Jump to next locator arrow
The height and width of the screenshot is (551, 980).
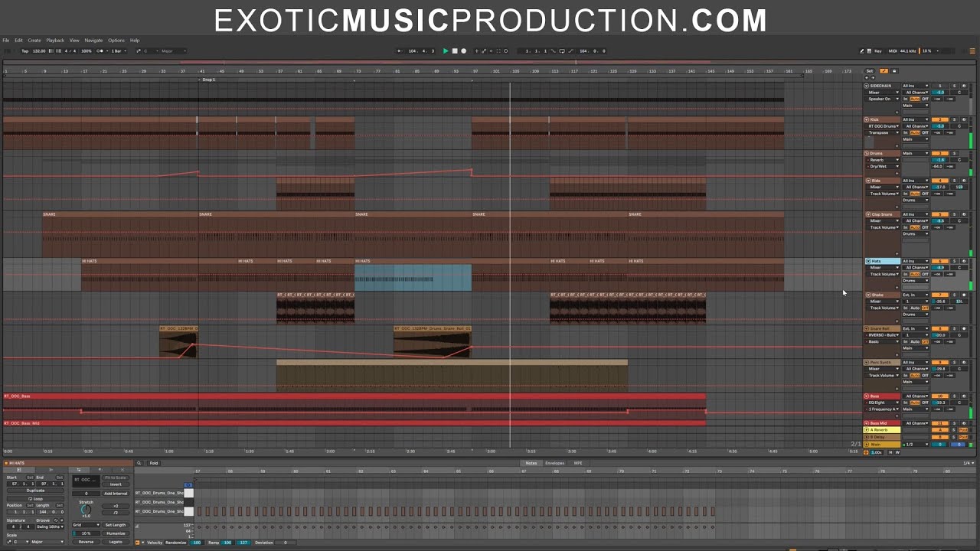[x=873, y=78]
